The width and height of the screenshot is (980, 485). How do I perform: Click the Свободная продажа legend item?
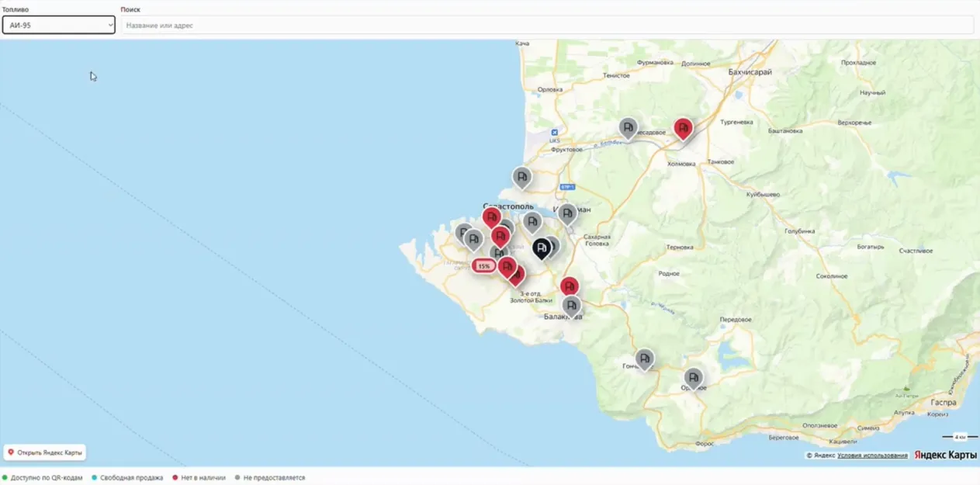pyautogui.click(x=127, y=478)
